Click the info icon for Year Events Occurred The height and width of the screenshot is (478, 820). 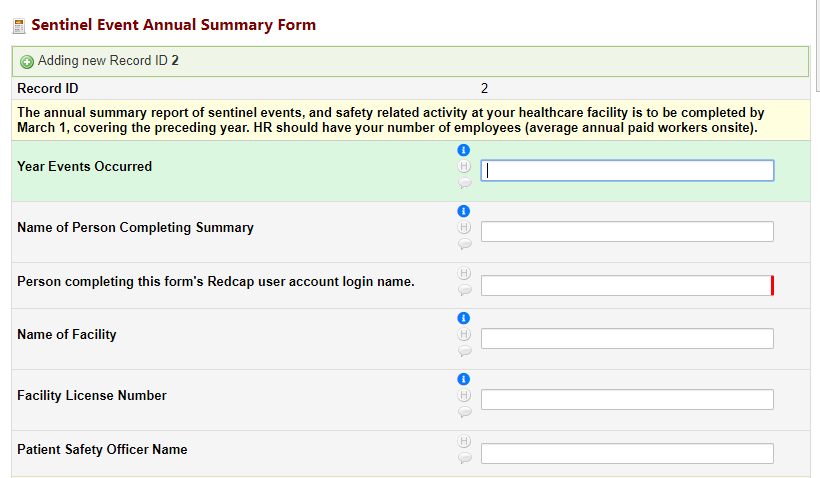463,150
